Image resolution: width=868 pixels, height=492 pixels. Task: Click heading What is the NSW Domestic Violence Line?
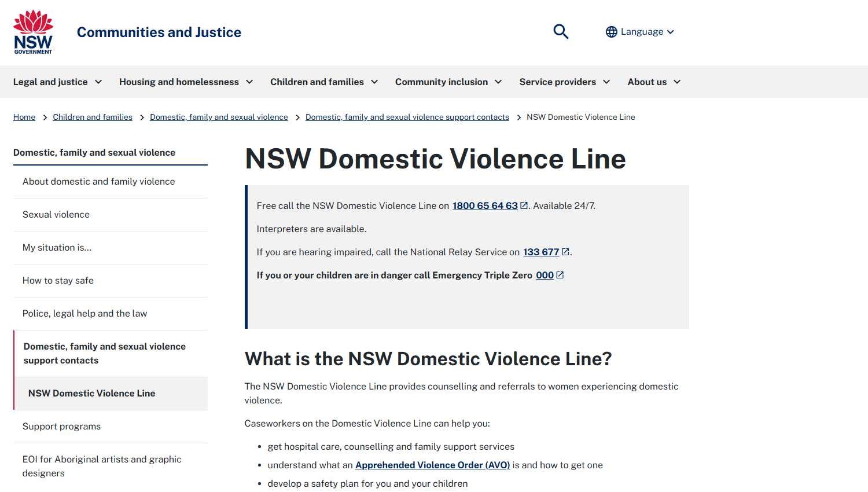pyautogui.click(x=428, y=359)
